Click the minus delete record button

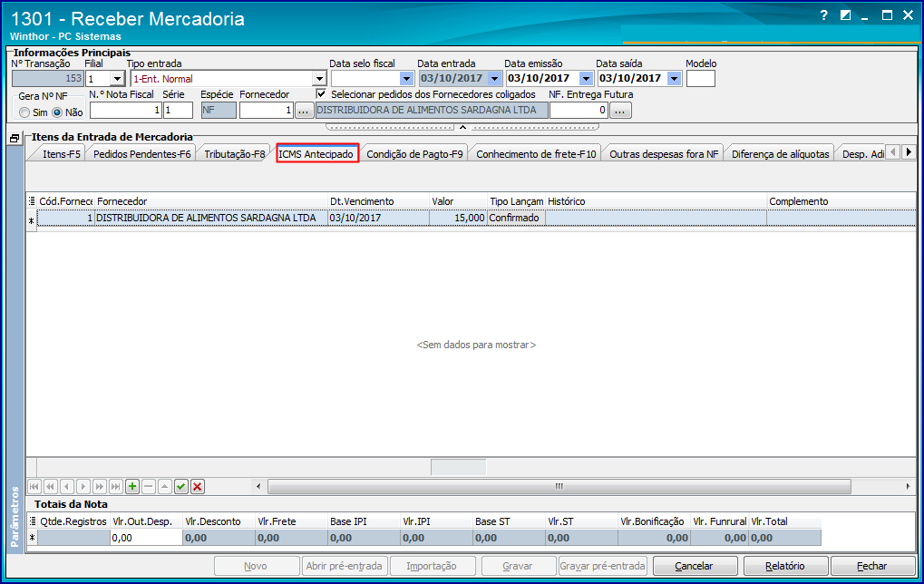(x=149, y=487)
